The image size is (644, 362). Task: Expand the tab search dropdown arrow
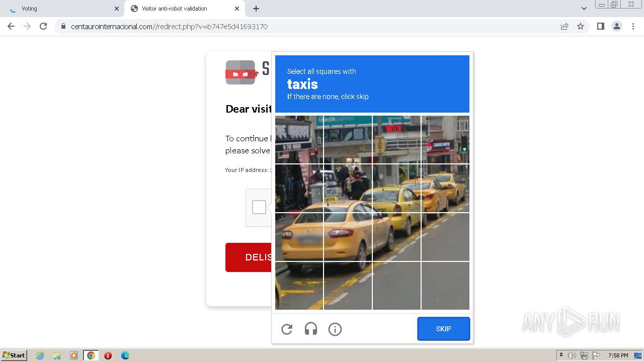point(584,9)
